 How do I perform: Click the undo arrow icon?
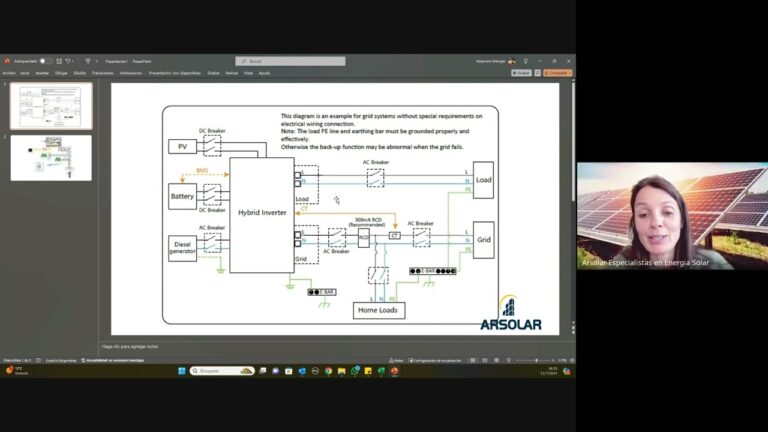(x=67, y=61)
